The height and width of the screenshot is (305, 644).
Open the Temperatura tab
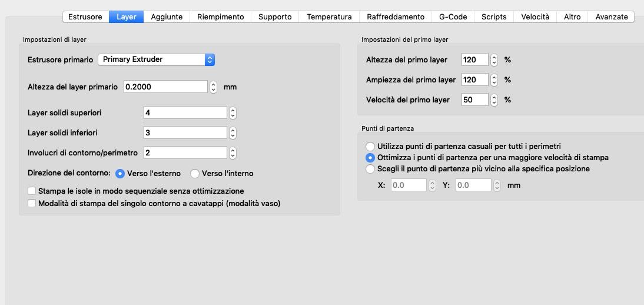pyautogui.click(x=329, y=17)
